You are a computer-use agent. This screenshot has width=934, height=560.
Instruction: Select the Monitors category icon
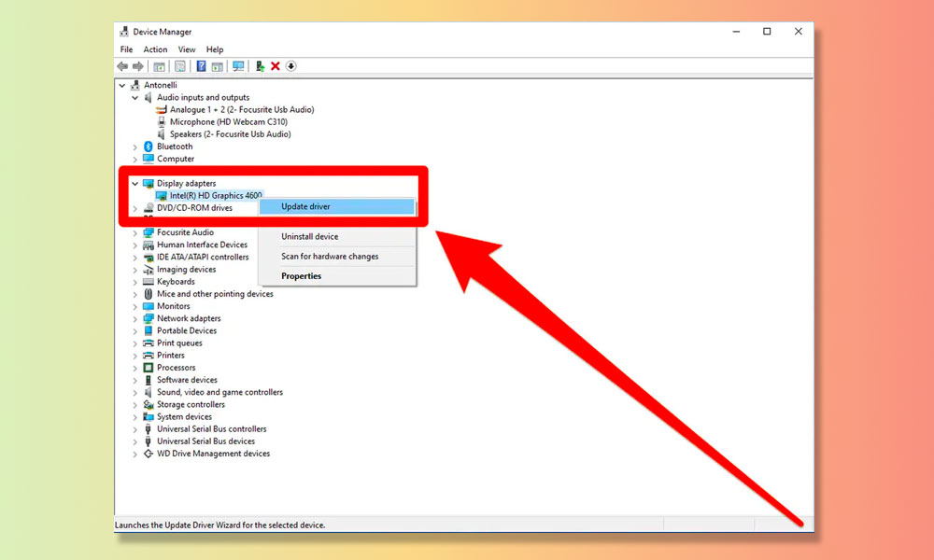149,306
